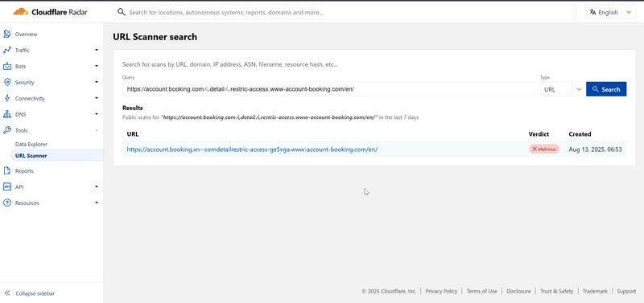Open the Trademark footer link
Screen dimensions: 644x303
click(595, 291)
